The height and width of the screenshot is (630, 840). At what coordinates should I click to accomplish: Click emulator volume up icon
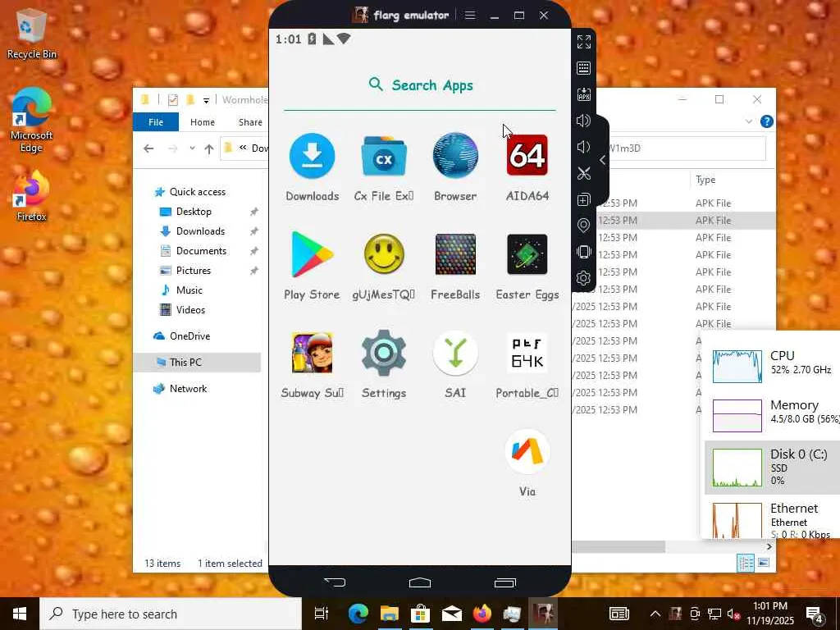tap(584, 121)
